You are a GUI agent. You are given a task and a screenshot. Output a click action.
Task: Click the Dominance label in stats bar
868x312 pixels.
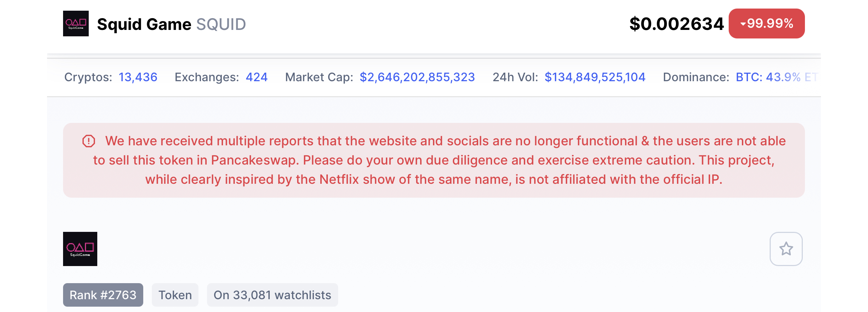click(x=696, y=77)
